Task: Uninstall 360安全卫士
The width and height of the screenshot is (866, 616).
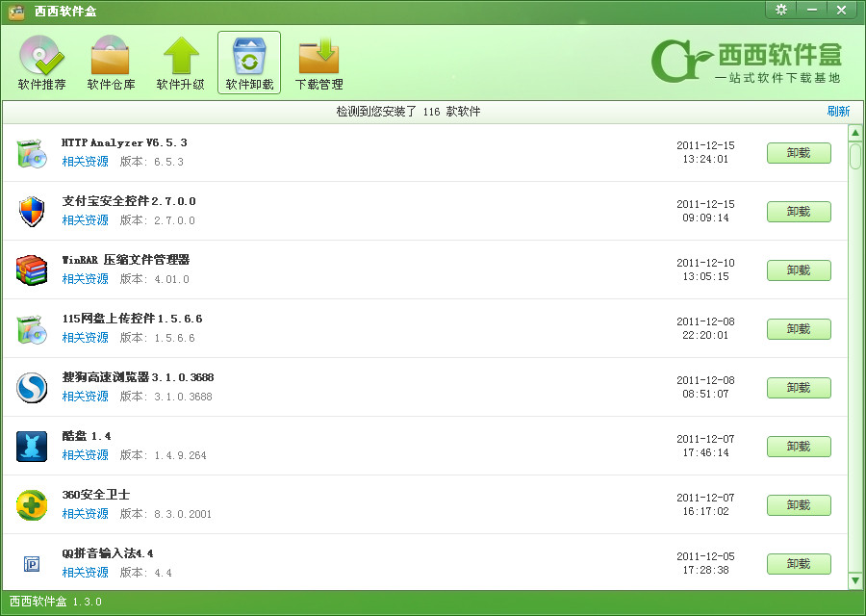Action: [x=799, y=505]
